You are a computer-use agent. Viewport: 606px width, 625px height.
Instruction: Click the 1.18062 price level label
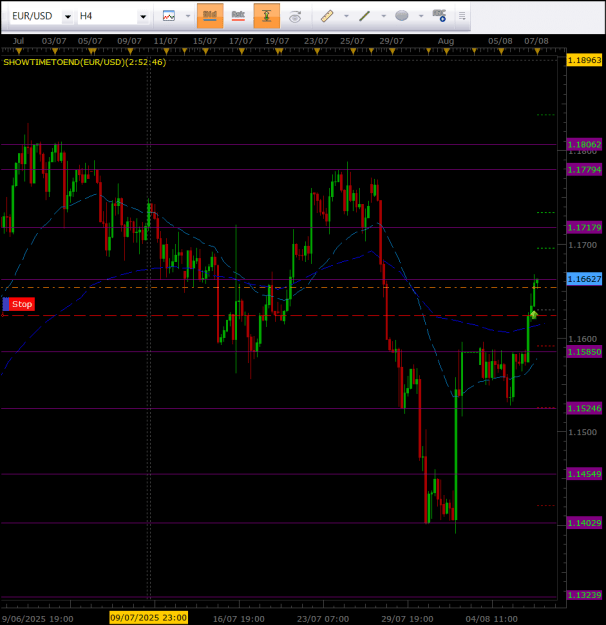pyautogui.click(x=584, y=144)
